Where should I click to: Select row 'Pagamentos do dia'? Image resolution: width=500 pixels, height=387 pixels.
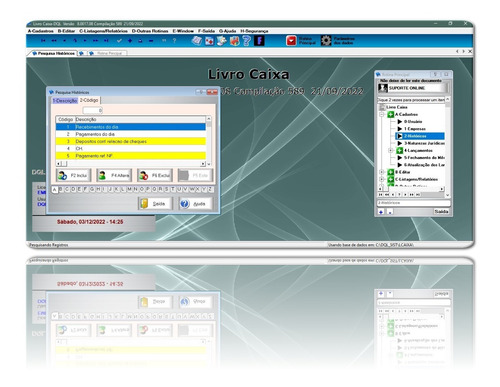[x=131, y=134]
